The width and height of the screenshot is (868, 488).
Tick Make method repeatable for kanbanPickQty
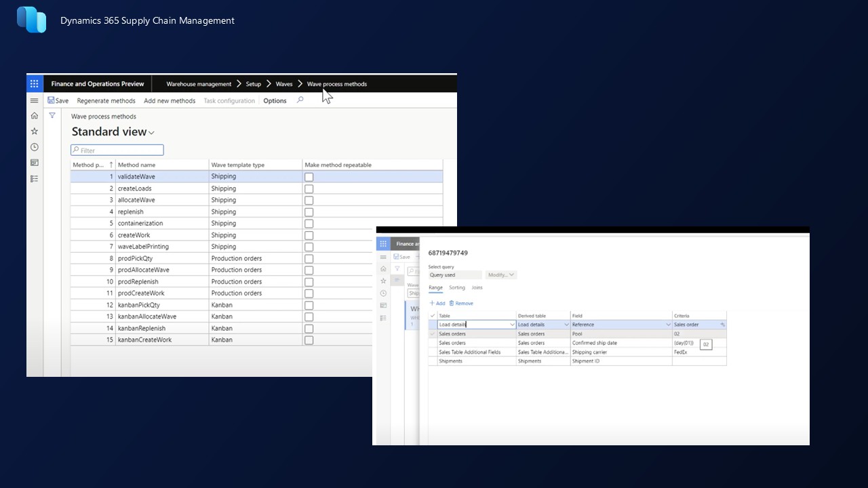coord(309,305)
